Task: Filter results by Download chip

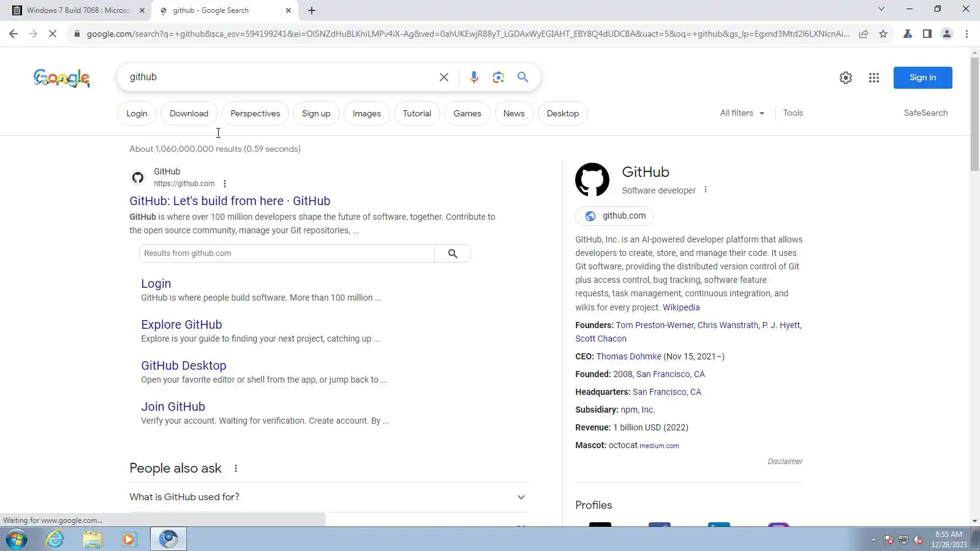Action: pos(189,114)
